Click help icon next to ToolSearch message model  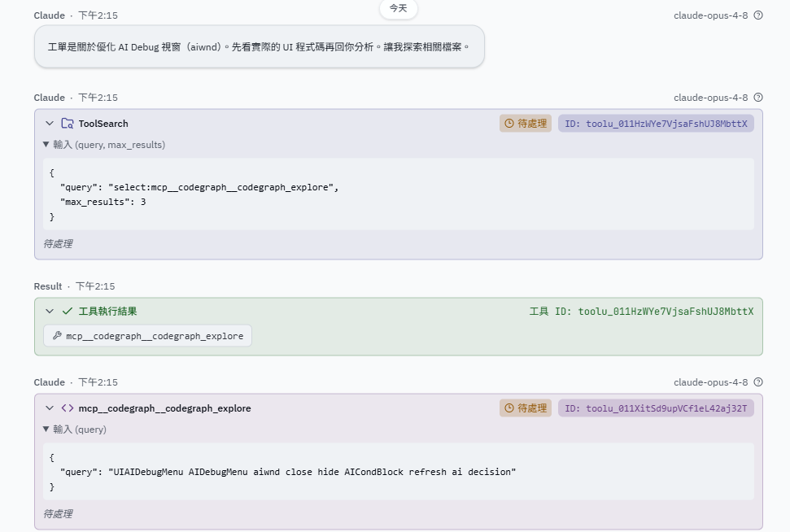[x=757, y=98]
